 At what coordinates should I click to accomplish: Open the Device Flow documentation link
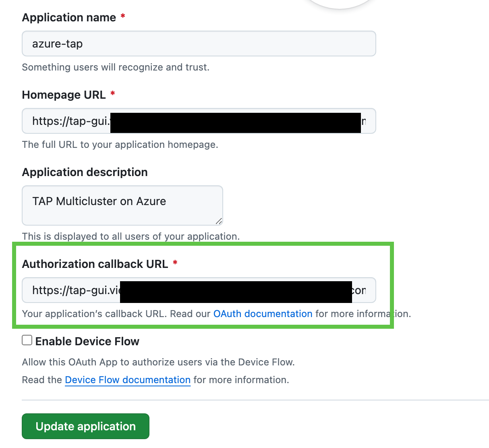point(128,380)
